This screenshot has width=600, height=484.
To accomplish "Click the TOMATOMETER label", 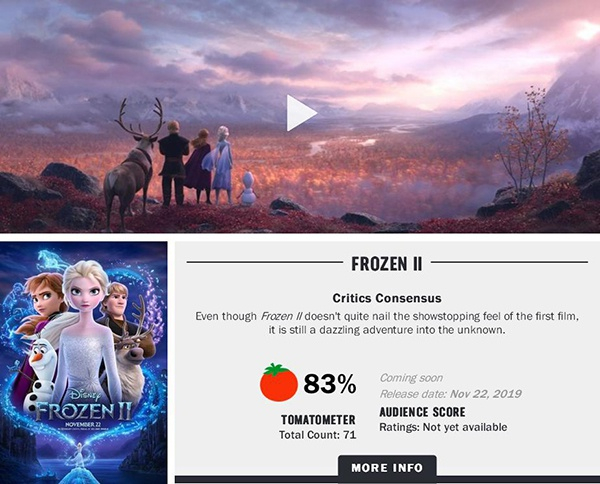I will click(x=318, y=420).
